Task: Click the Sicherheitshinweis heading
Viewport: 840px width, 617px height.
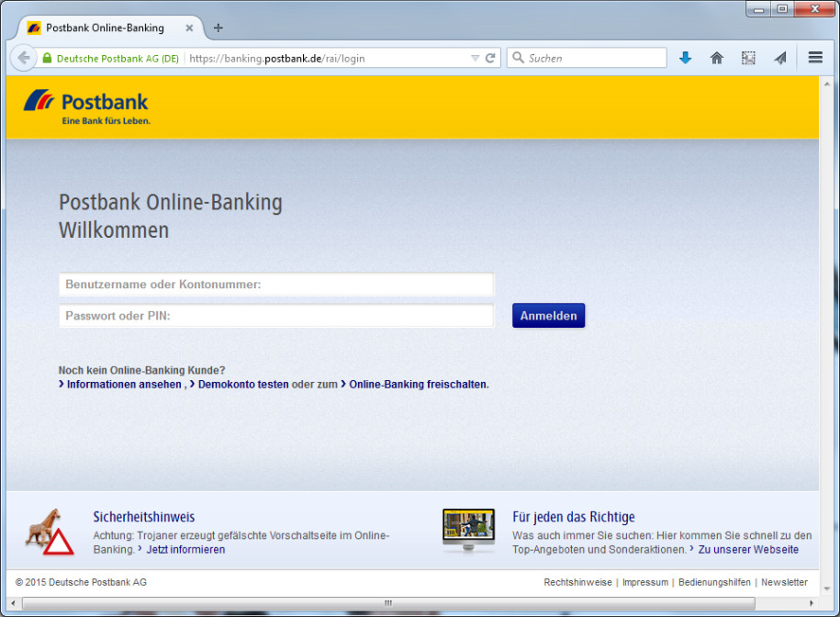Action: click(144, 517)
